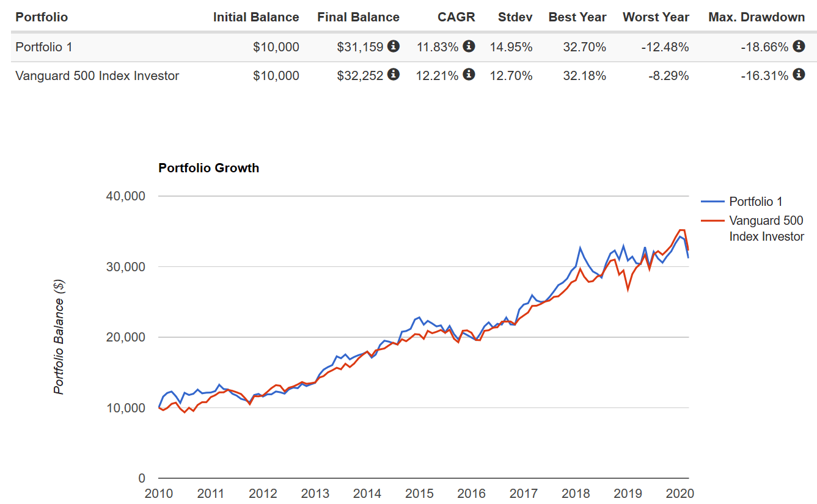Click info icon next to Portfolio 1 CAGR
The image size is (817, 504).
pos(469,46)
